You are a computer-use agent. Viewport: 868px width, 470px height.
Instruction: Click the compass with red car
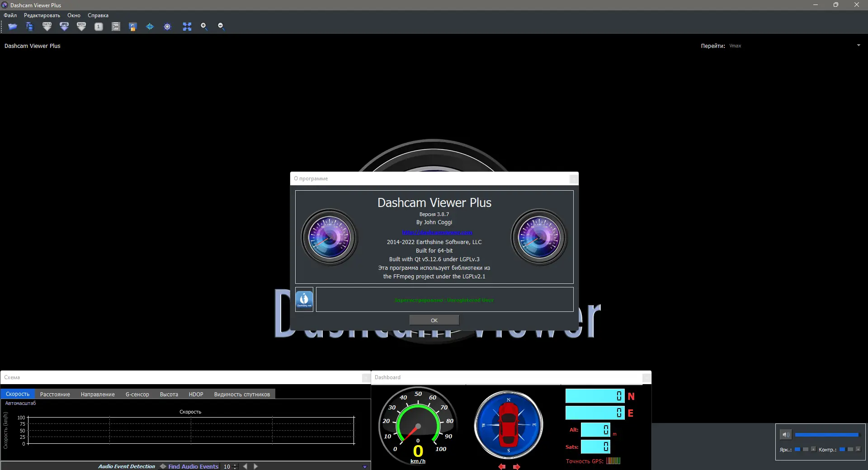[509, 425]
